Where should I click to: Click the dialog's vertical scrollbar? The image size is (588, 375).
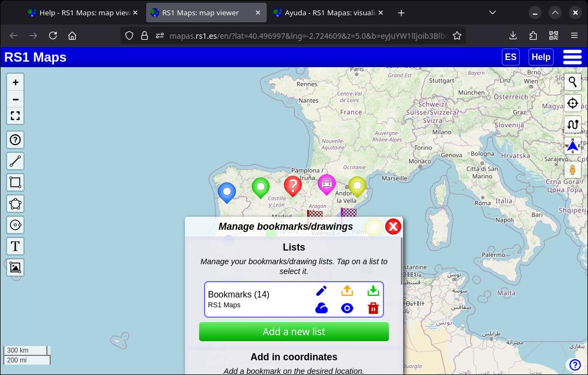tap(401, 261)
